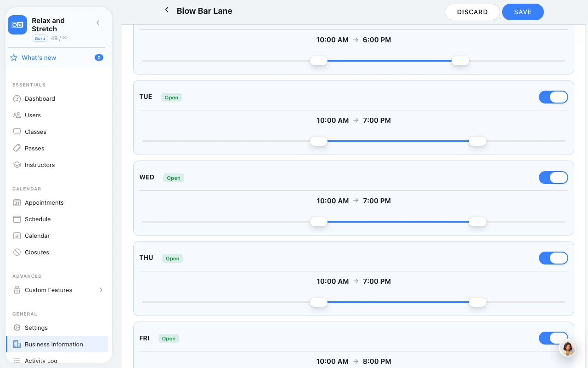Click the What's new star icon

pos(14,57)
